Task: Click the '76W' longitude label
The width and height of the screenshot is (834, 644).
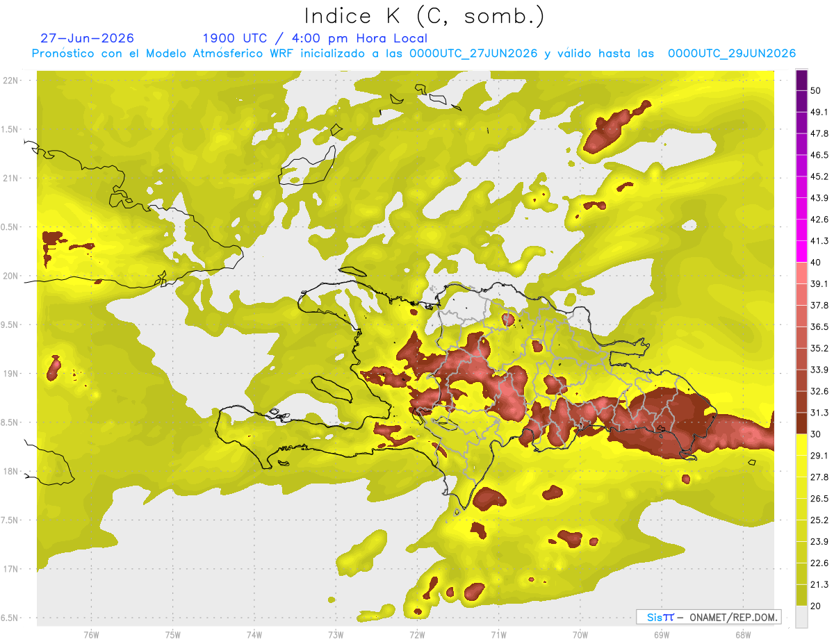Action: pyautogui.click(x=91, y=634)
